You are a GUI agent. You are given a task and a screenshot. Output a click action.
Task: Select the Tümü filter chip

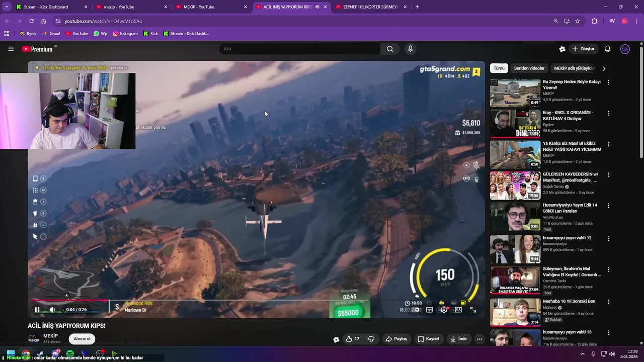pos(499,68)
